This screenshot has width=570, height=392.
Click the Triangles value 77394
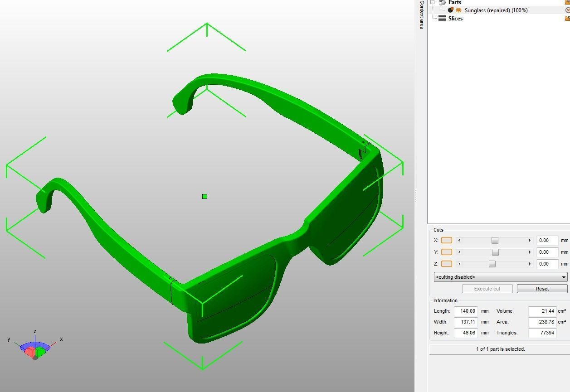pos(542,333)
